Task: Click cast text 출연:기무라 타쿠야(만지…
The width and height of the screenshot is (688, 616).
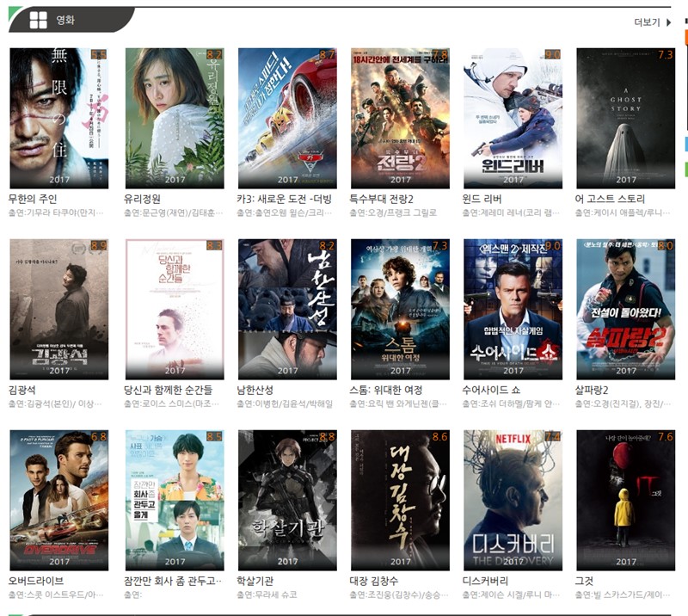Action: coord(56,213)
